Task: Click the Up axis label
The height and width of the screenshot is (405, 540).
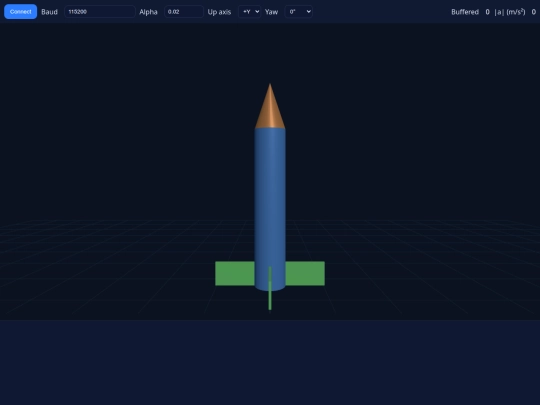Action: [219, 12]
